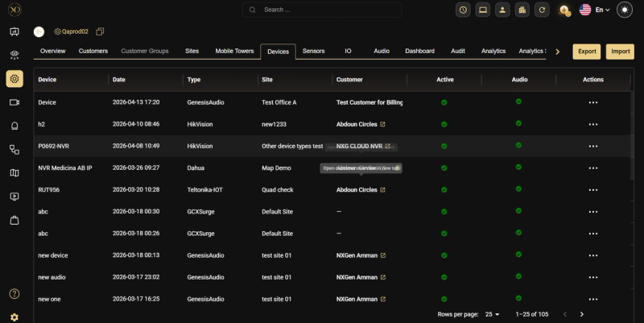This screenshot has width=644, height=323.
Task: Toggle Active status for new one row
Action: (444, 299)
